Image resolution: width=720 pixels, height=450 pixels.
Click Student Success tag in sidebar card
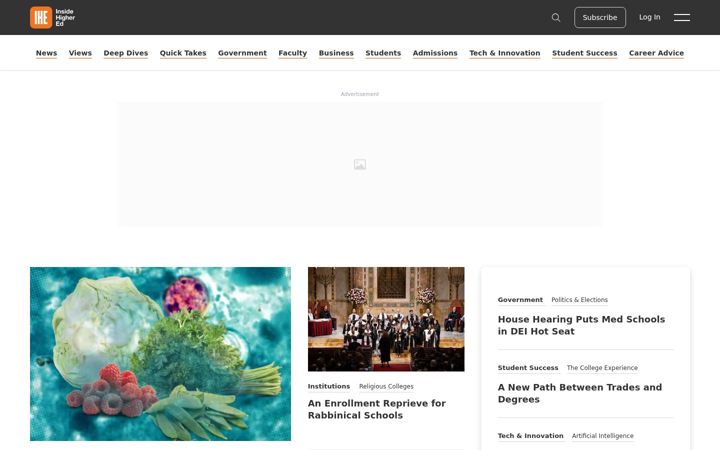tap(528, 367)
